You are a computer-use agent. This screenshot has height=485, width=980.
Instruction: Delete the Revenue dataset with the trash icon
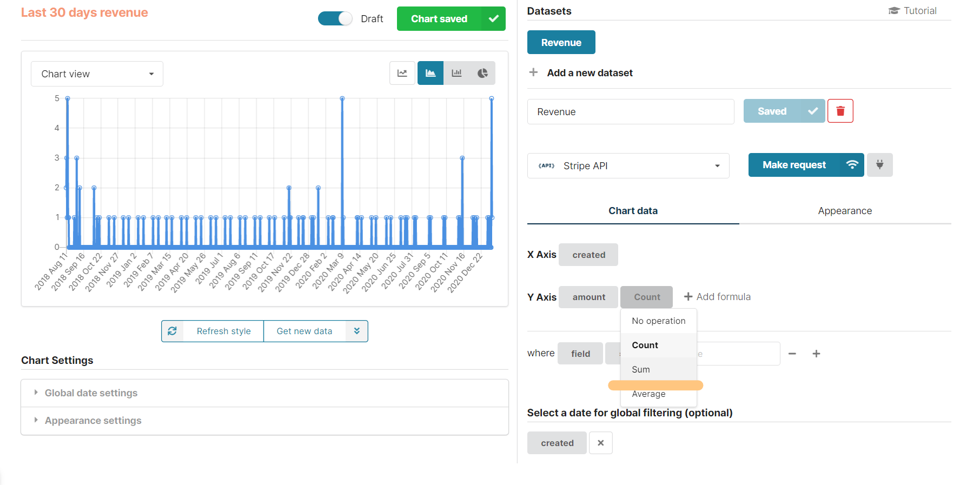pos(840,111)
